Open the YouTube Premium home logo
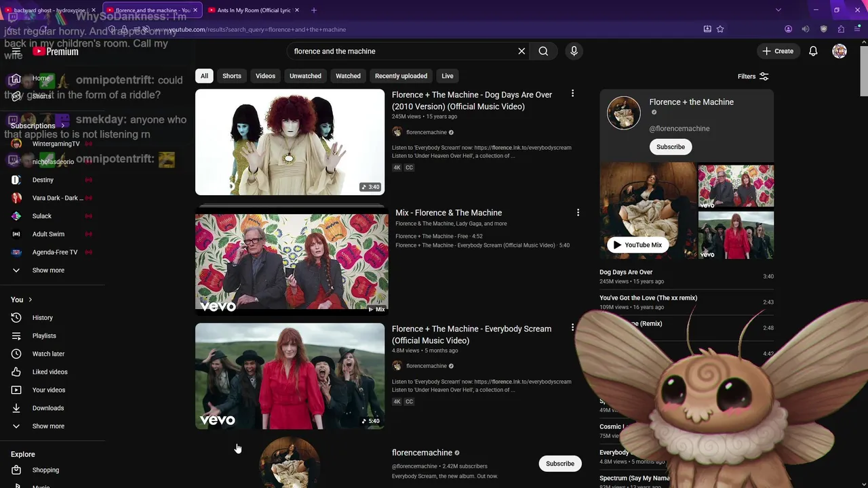The height and width of the screenshot is (488, 868). (55, 51)
